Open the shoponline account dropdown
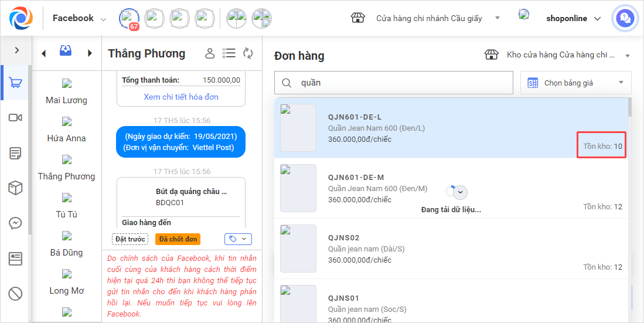The height and width of the screenshot is (323, 644). tap(573, 19)
